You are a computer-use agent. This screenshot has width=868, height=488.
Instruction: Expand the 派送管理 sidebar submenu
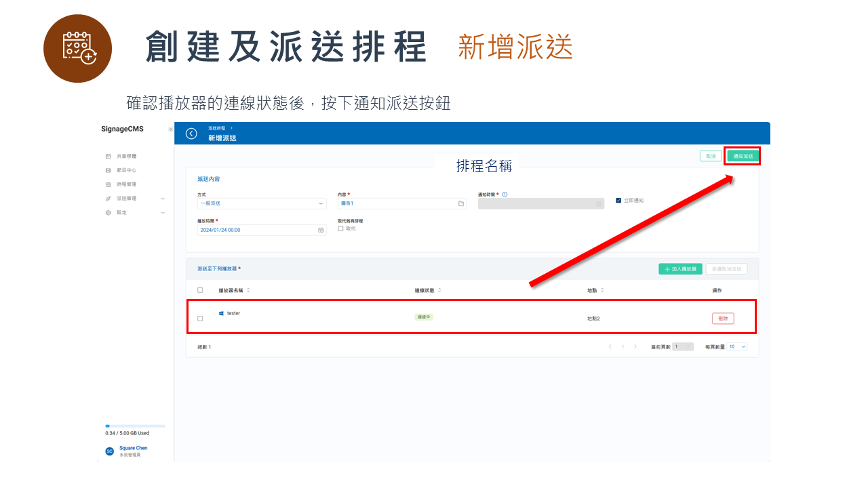(162, 198)
